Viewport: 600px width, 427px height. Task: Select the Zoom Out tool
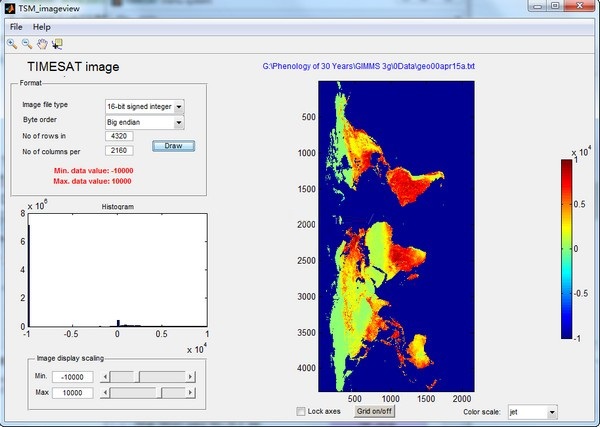pos(26,44)
